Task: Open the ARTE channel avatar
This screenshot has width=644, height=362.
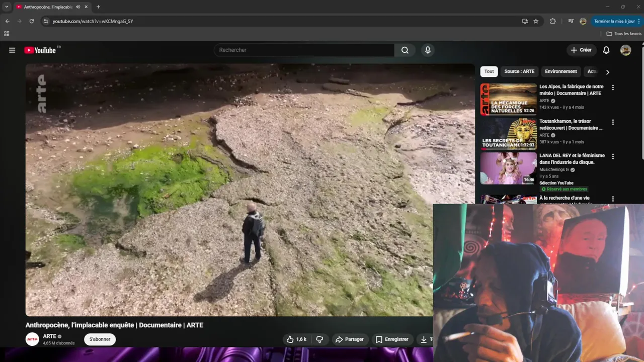Action: point(32,339)
